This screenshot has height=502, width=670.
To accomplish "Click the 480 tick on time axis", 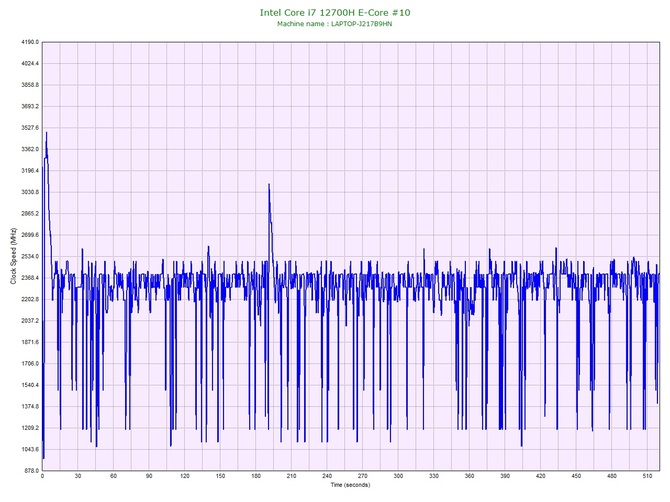I will pos(612,476).
